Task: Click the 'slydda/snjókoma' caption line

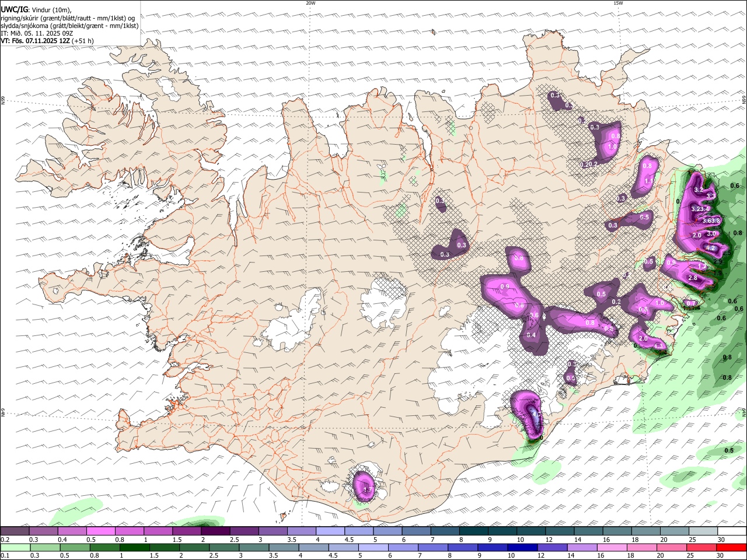Action: pos(69,26)
